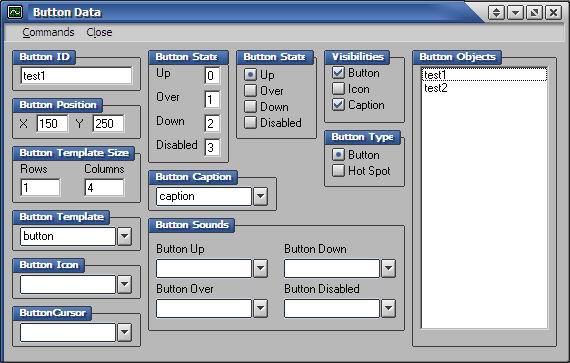Click the Button Data window app icon
The height and width of the screenshot is (363, 570).
15,12
